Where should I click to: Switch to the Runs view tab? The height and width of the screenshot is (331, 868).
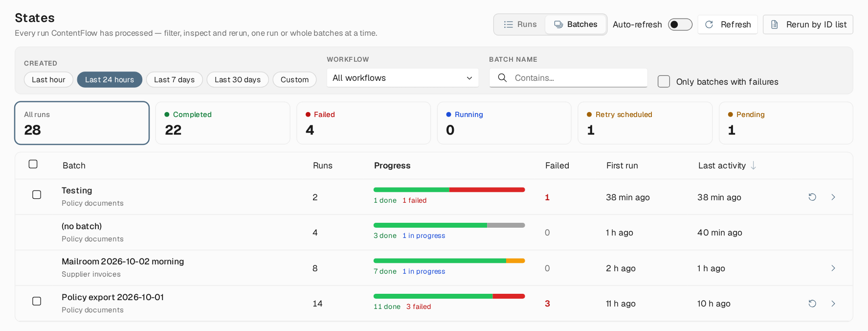click(520, 24)
